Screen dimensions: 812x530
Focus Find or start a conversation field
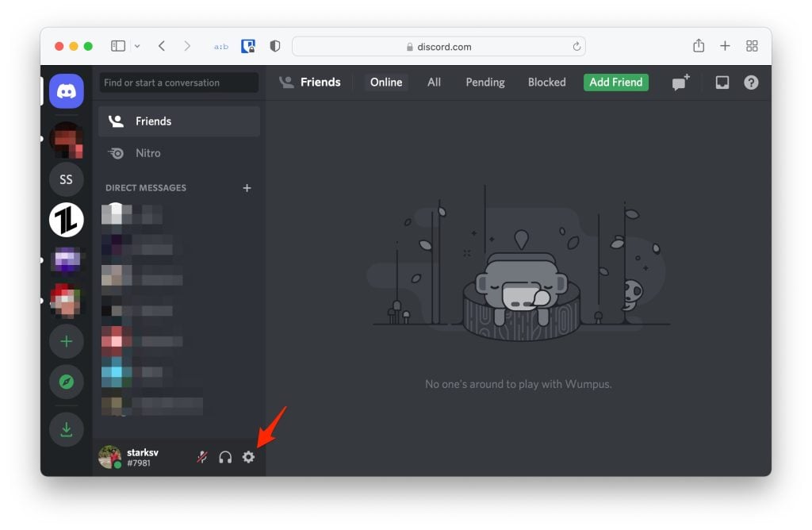click(179, 83)
